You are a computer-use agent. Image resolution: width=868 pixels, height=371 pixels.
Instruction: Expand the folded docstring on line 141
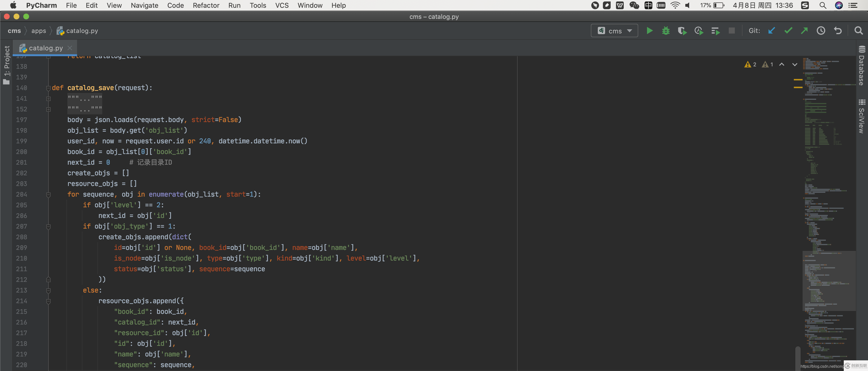48,99
